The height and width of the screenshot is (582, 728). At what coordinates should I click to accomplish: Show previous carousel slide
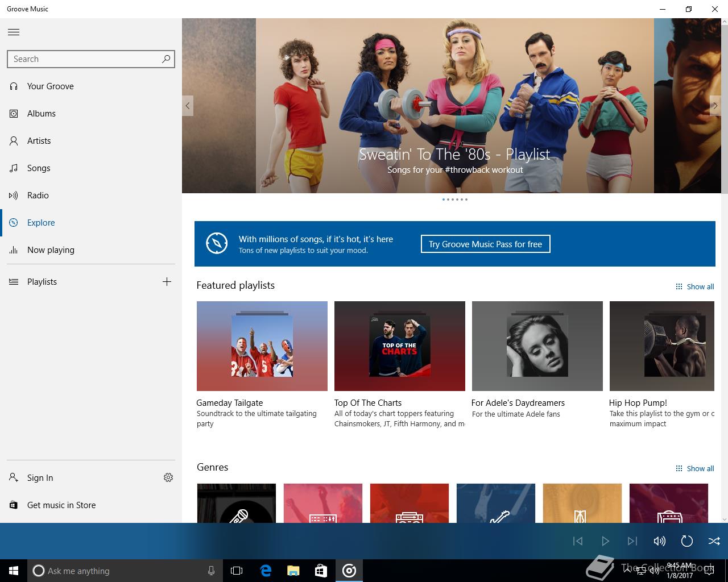pos(188,106)
